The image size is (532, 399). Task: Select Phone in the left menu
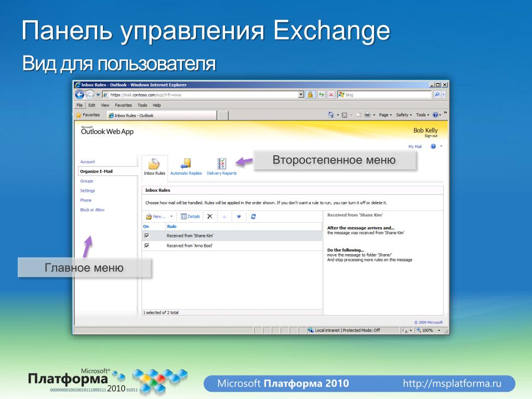[x=86, y=200]
